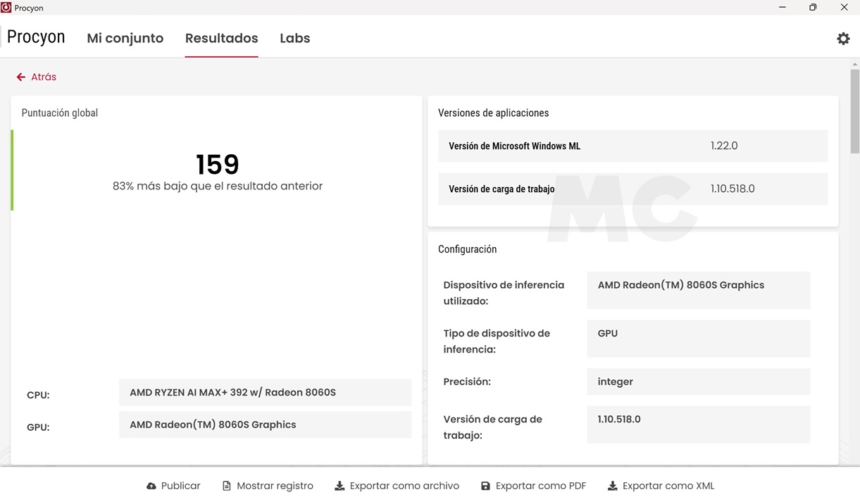Viewport: 860px width, 504px height.
Task: Open settings with the gear icon
Action: point(843,39)
